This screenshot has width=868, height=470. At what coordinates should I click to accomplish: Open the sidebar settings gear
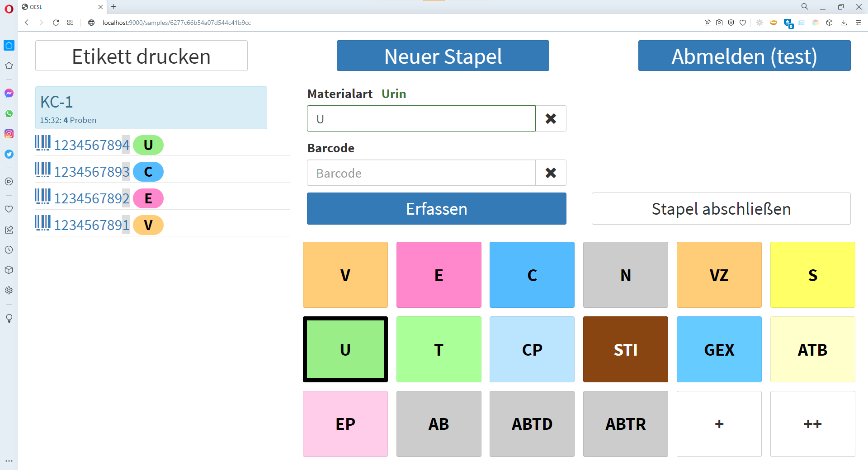[x=9, y=291]
